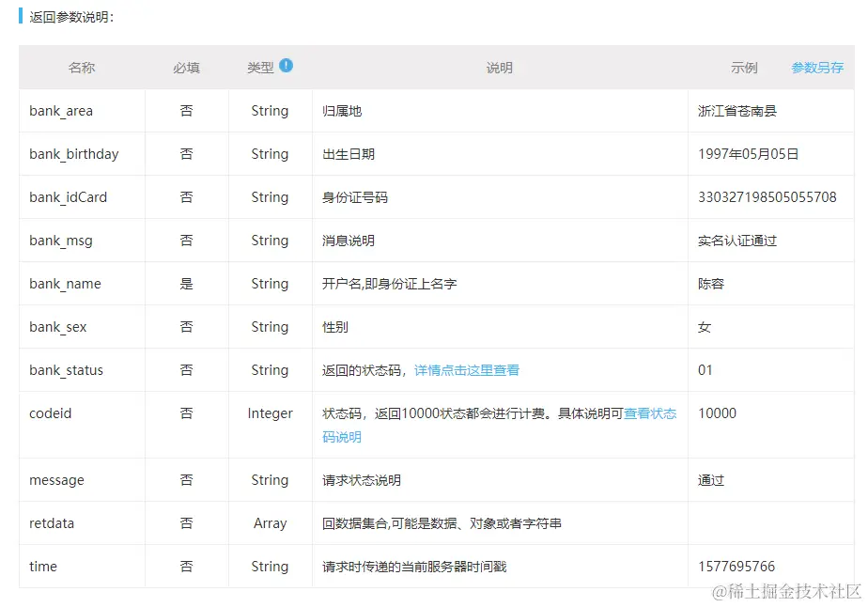The height and width of the screenshot is (607, 868).
Task: Click the example ID number 330327198505055708
Action: click(767, 197)
